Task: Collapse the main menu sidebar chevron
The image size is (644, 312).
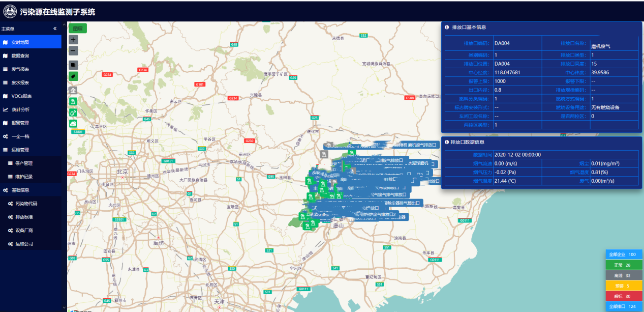Action: click(x=55, y=29)
